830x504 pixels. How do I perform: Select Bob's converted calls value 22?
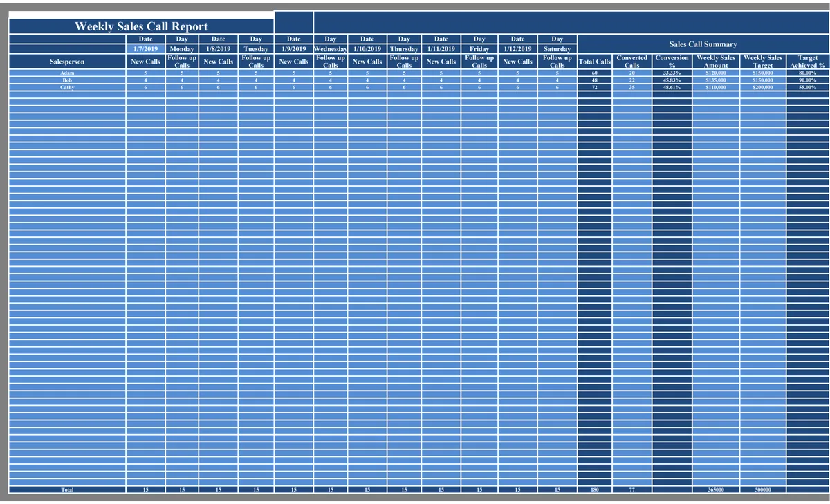tap(631, 80)
